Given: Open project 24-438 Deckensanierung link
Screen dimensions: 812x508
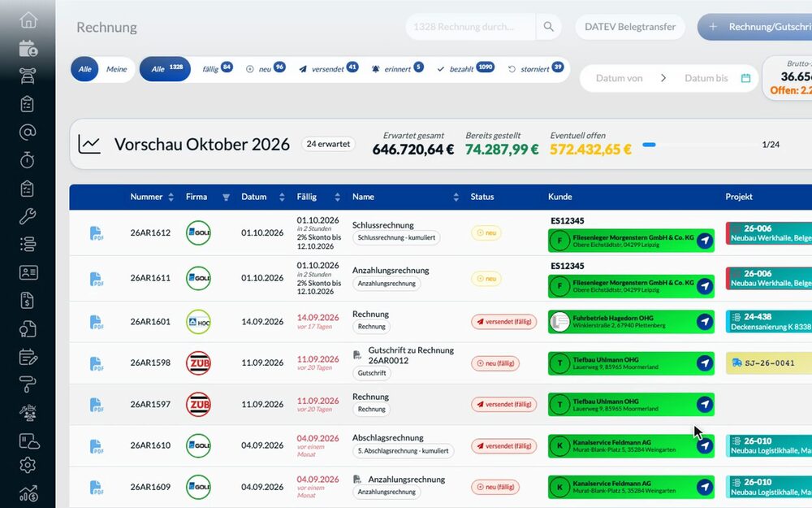Looking at the screenshot, I should tap(768, 322).
